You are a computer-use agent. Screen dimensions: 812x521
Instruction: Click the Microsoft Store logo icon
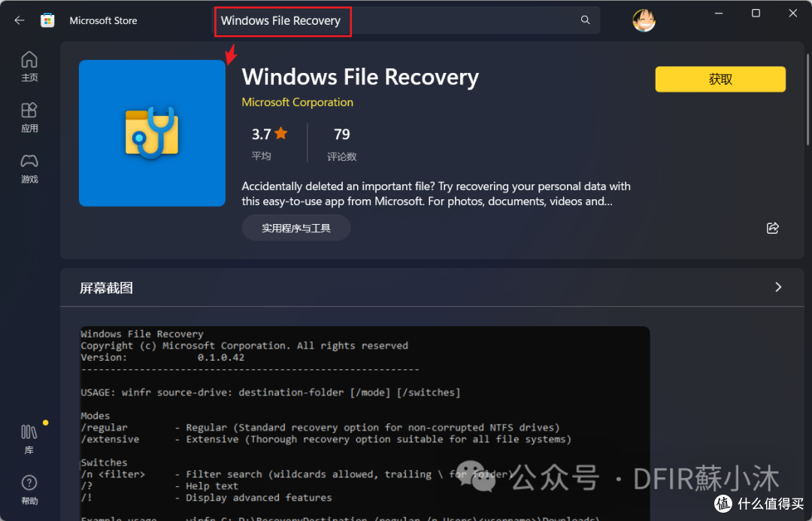coord(47,20)
